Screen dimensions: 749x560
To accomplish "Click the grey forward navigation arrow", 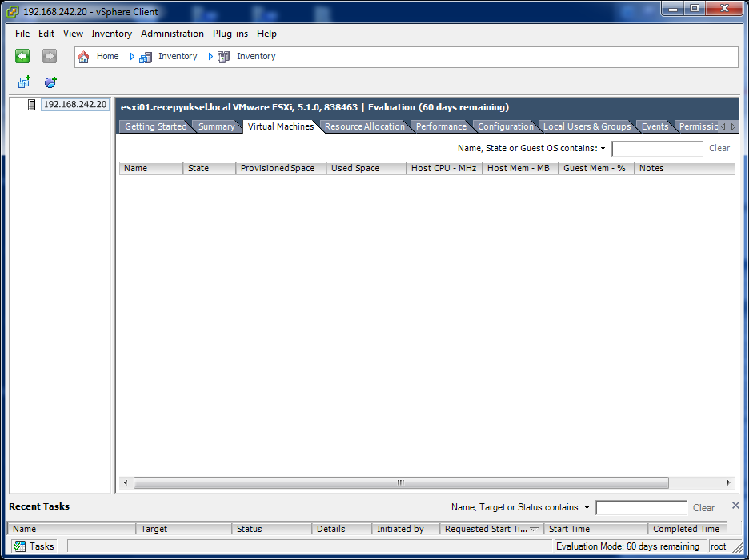I will tap(49, 56).
